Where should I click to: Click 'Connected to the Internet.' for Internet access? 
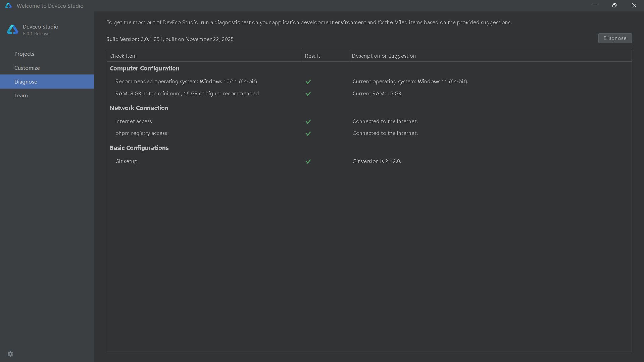click(x=385, y=121)
